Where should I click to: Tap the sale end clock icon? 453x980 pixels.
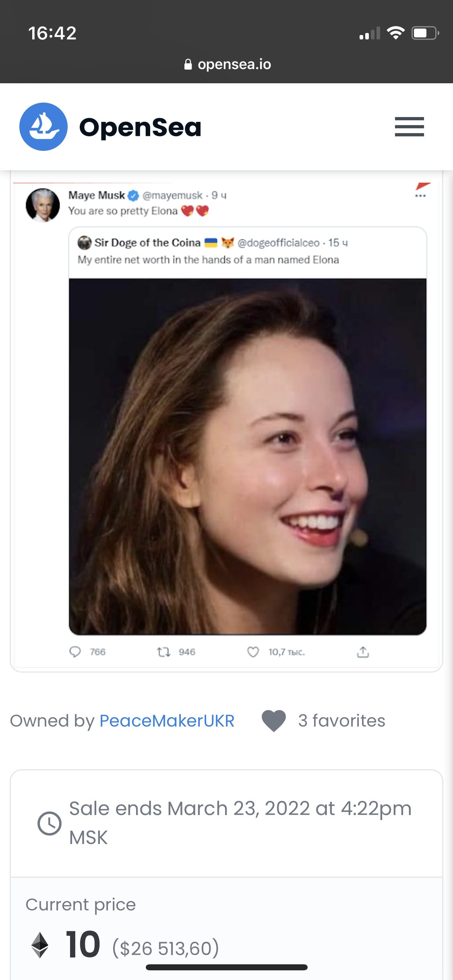pyautogui.click(x=50, y=823)
